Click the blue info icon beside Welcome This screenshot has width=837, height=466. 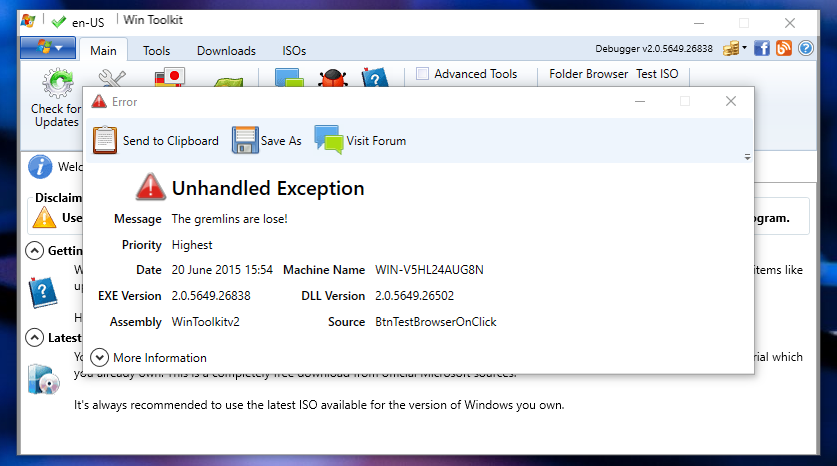(x=40, y=167)
